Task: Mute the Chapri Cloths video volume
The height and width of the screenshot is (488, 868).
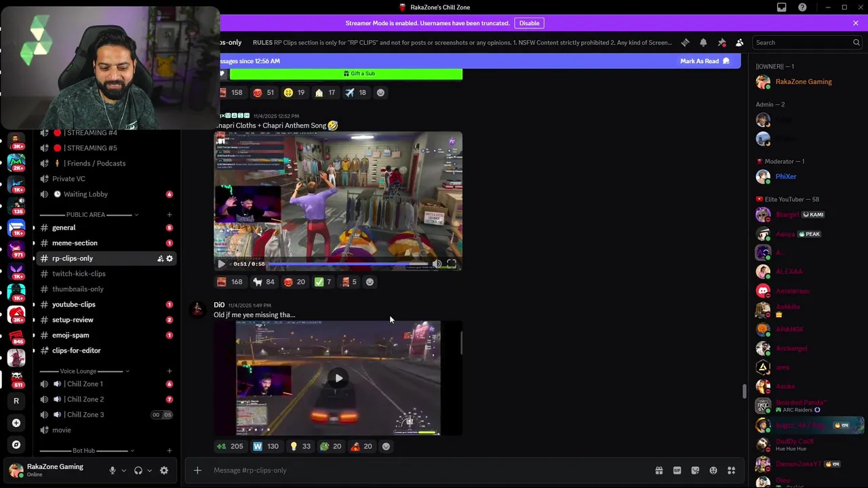Action: point(437,264)
